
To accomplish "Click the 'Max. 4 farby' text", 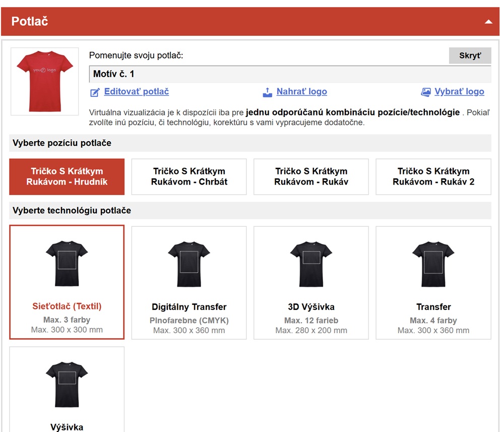I will pos(433,321).
